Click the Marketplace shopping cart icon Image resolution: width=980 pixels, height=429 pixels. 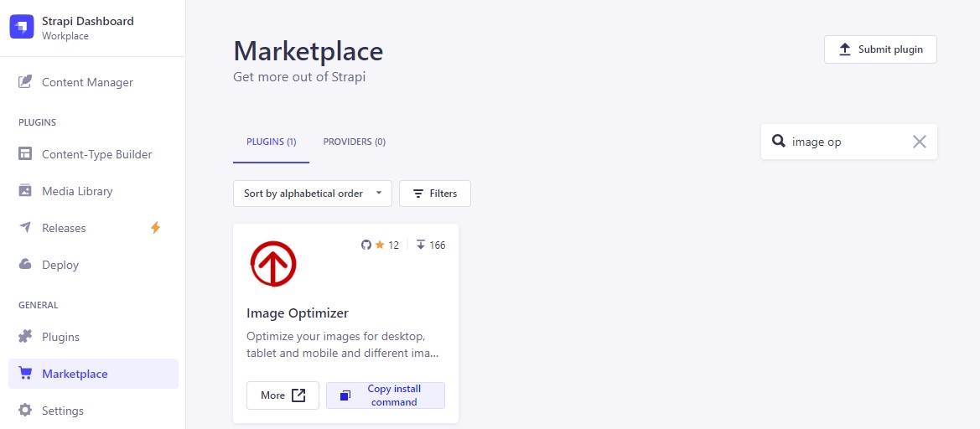[x=25, y=374]
